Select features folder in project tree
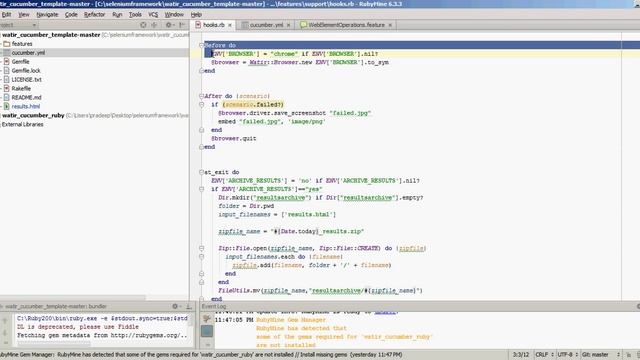 coord(22,44)
